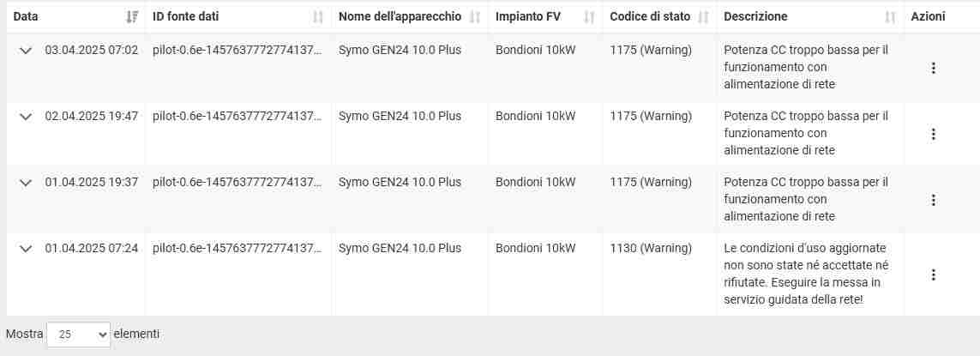Expand the 02.04.2025 19:47 row
The image size is (980, 356).
(x=26, y=117)
